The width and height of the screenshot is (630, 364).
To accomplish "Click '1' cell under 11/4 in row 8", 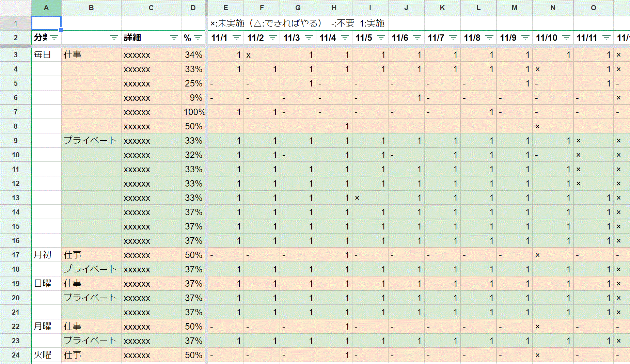I will pos(334,126).
